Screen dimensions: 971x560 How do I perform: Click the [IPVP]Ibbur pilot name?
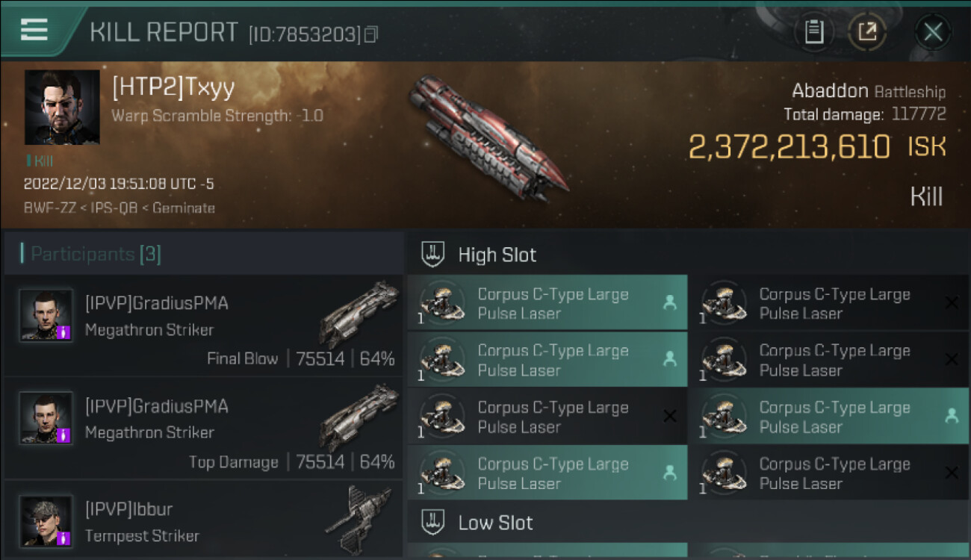pyautogui.click(x=128, y=509)
